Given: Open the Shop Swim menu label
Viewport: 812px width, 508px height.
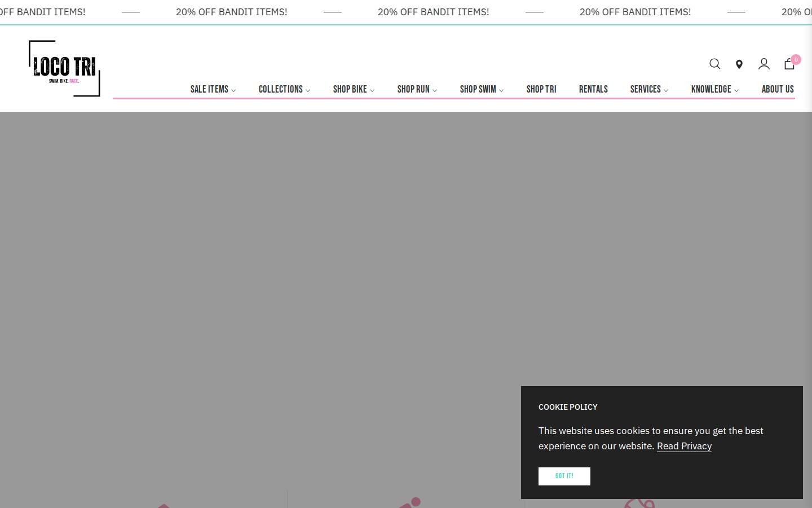Looking at the screenshot, I should (x=478, y=89).
